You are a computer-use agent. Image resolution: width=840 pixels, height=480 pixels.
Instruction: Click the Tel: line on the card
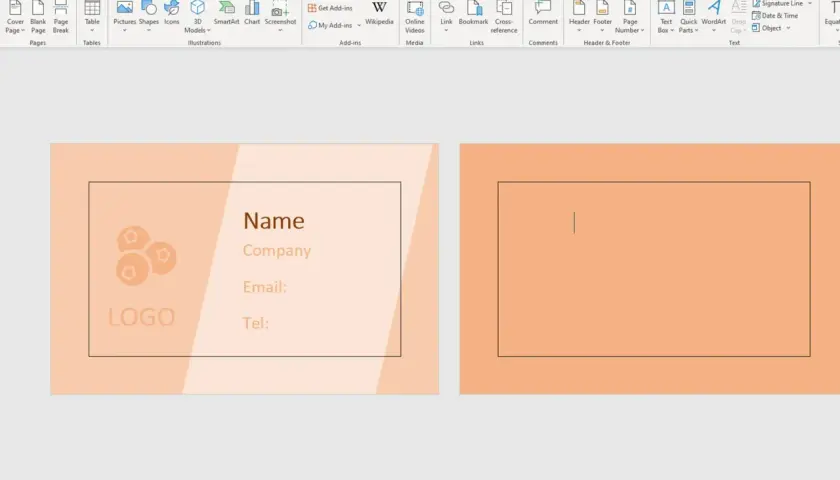point(256,323)
